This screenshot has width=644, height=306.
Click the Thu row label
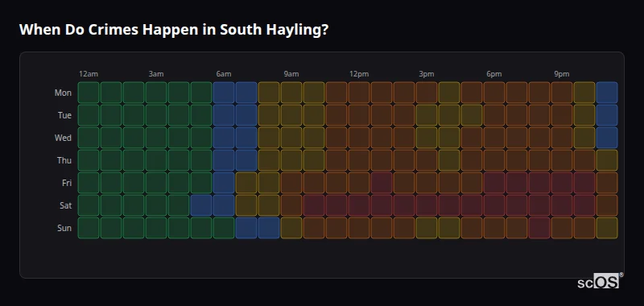[x=64, y=160]
